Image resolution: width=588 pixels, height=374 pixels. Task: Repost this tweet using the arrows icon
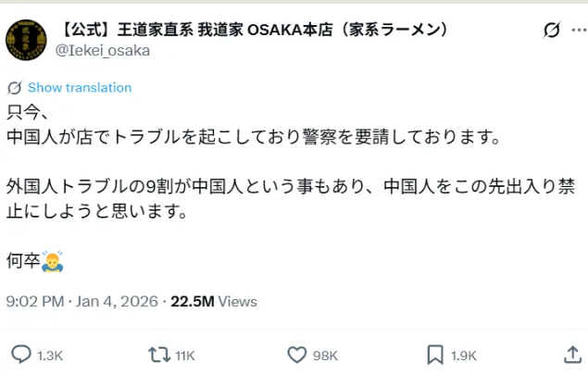pyautogui.click(x=158, y=354)
